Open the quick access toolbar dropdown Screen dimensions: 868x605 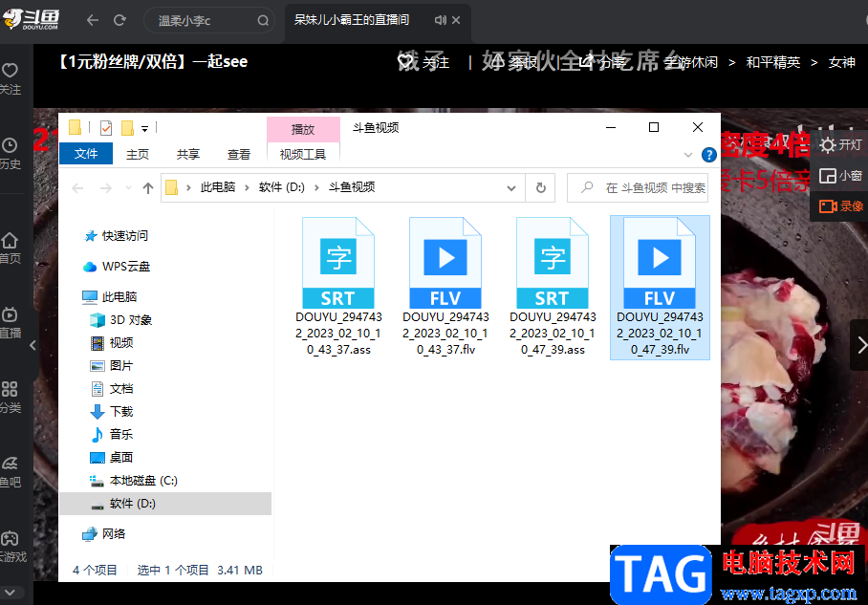tap(144, 129)
